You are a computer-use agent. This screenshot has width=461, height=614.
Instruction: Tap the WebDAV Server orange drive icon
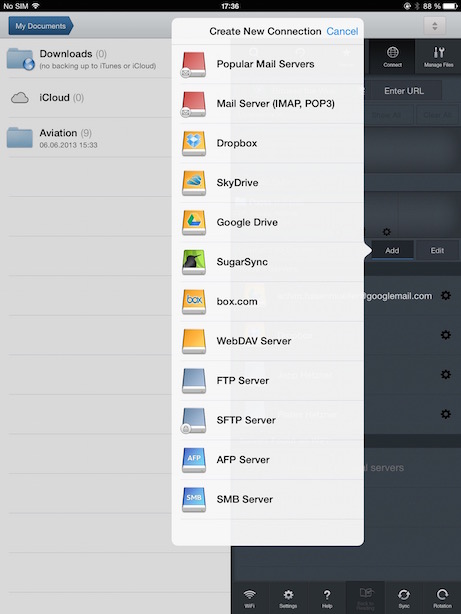tap(194, 341)
